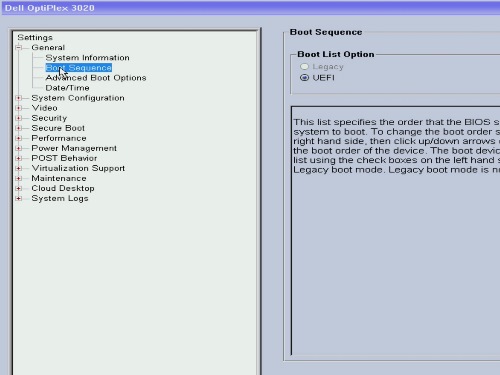Select the UEFI boot list option
500x375 pixels.
tap(304, 78)
